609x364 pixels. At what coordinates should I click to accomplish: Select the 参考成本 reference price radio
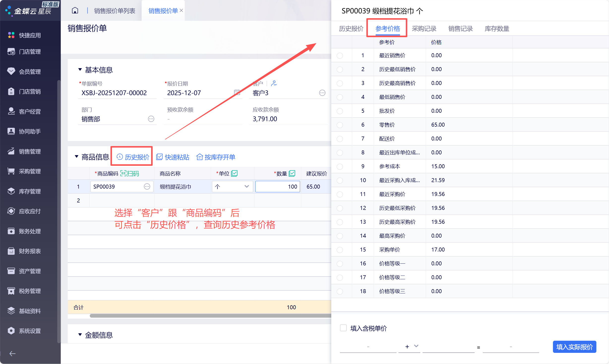pyautogui.click(x=340, y=167)
